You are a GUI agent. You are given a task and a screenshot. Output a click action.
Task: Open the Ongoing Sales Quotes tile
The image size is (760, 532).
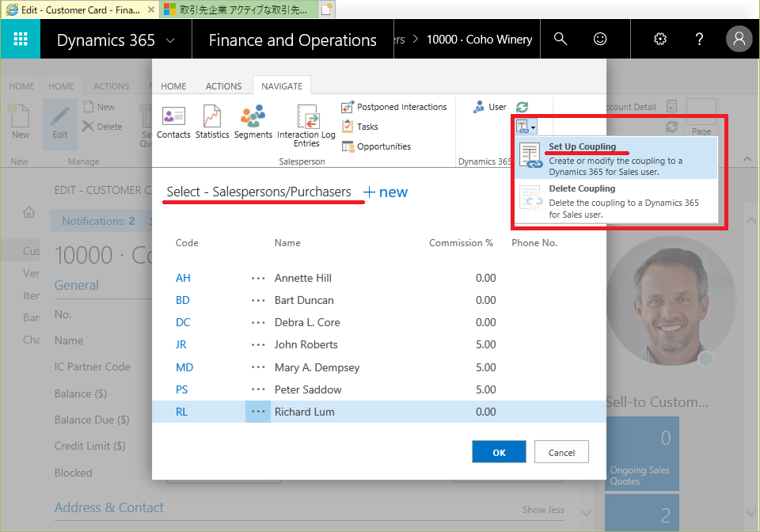[642, 454]
